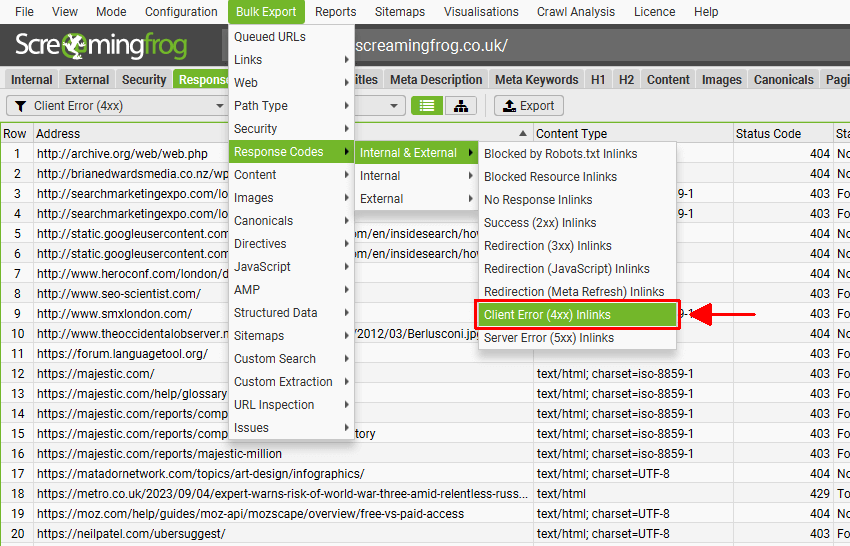The image size is (850, 546).
Task: Switch to tree view icon
Action: click(461, 106)
